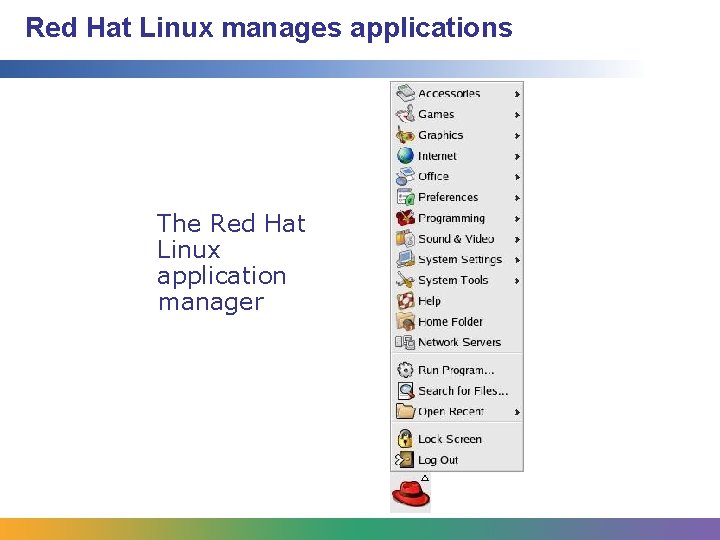Select the System Settings menu entry
The height and width of the screenshot is (540, 720).
[x=457, y=259]
